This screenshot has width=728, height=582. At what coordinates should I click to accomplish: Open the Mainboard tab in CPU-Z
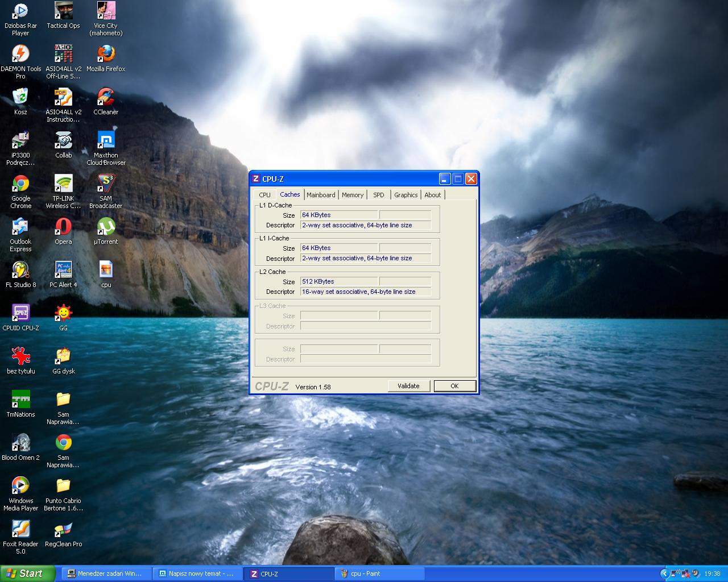tap(321, 195)
